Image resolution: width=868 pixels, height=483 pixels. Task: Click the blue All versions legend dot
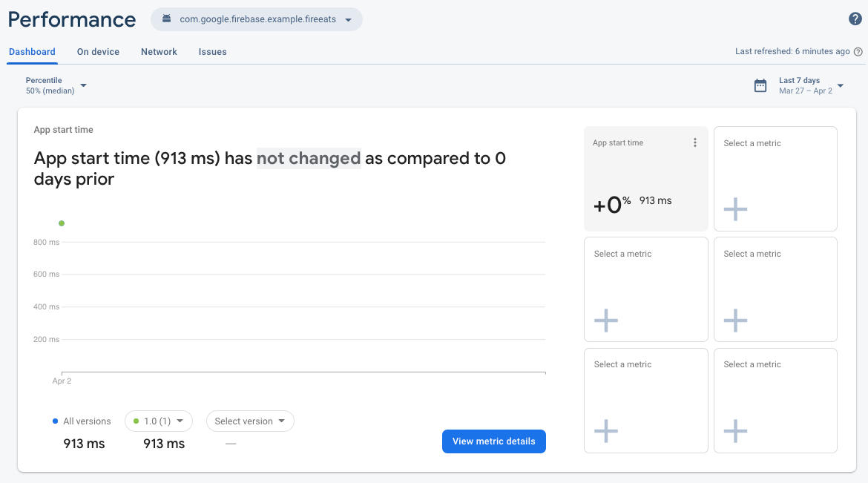click(x=56, y=421)
